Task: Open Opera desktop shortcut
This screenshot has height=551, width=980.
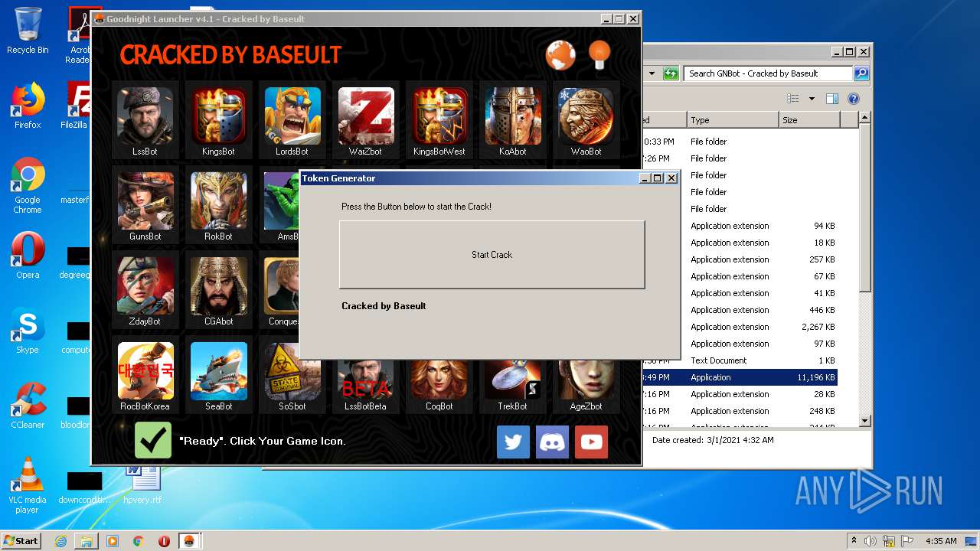Action: [28, 256]
